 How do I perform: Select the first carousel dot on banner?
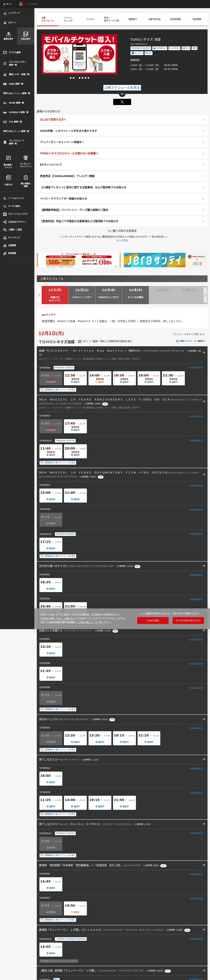click(x=70, y=78)
